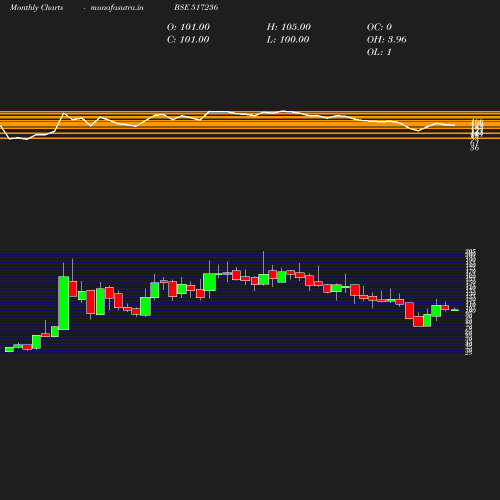Click the '36' label at the indicator scale bottom
The height and width of the screenshot is (500, 500).
[474, 148]
